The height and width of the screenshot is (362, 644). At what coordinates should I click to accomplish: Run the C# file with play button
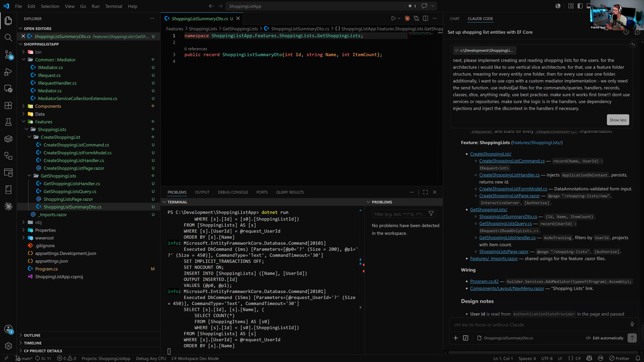pyautogui.click(x=393, y=18)
